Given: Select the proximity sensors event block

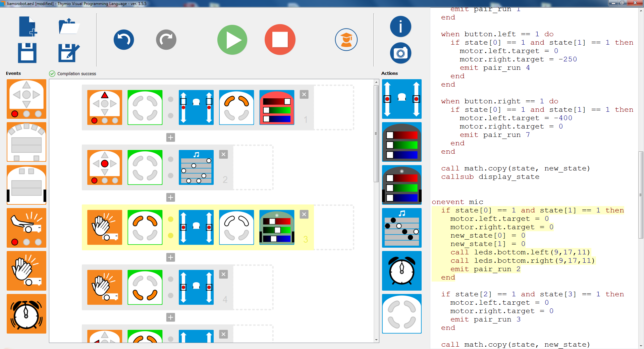Looking at the screenshot, I should 26,142.
